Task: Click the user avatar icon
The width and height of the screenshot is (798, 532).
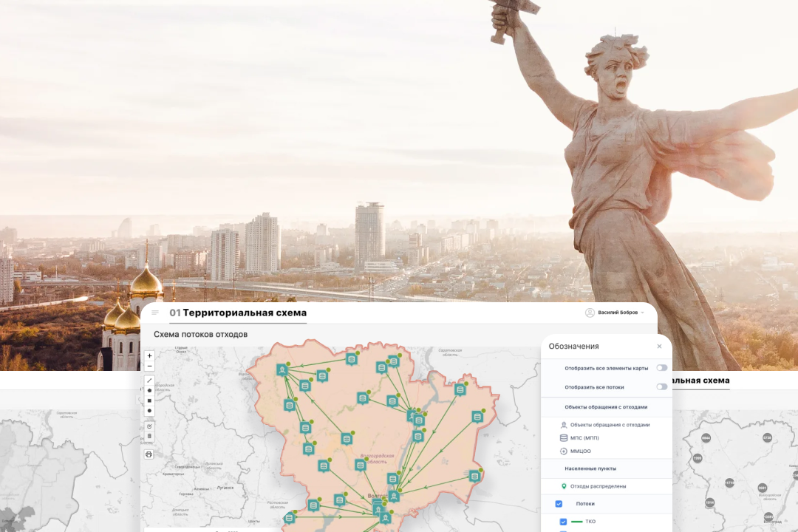Action: tap(590, 313)
